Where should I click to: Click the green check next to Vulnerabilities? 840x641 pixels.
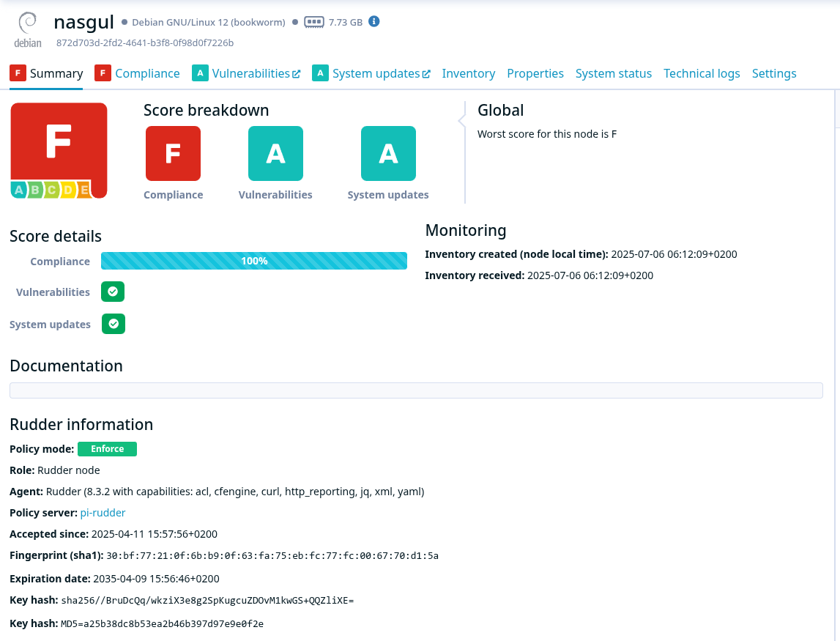[x=113, y=292]
